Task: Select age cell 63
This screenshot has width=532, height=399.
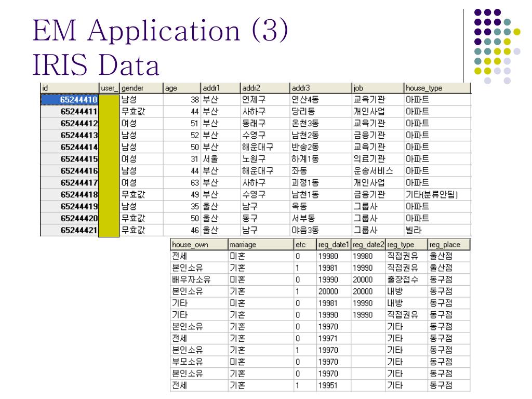Action: pos(182,183)
